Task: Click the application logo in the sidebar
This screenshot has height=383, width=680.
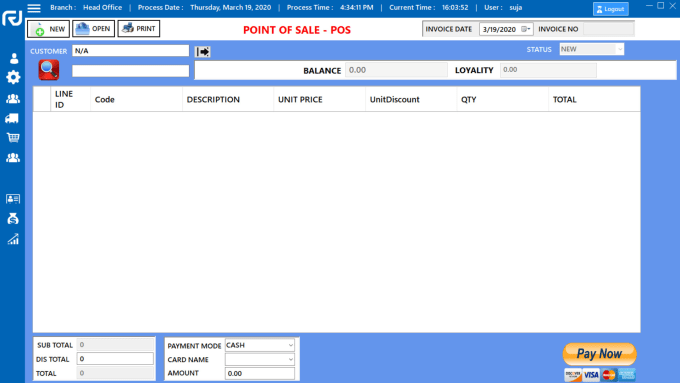Action: (12, 18)
